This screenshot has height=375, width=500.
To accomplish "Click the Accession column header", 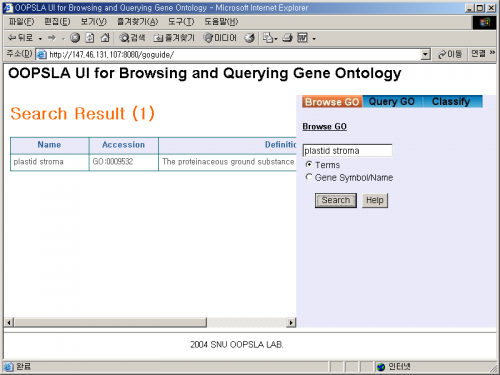I will pos(123,145).
